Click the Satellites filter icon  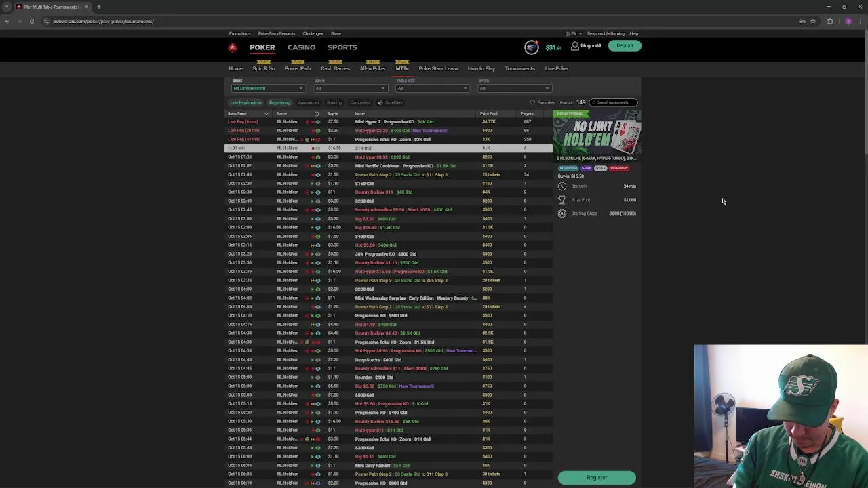click(x=380, y=102)
